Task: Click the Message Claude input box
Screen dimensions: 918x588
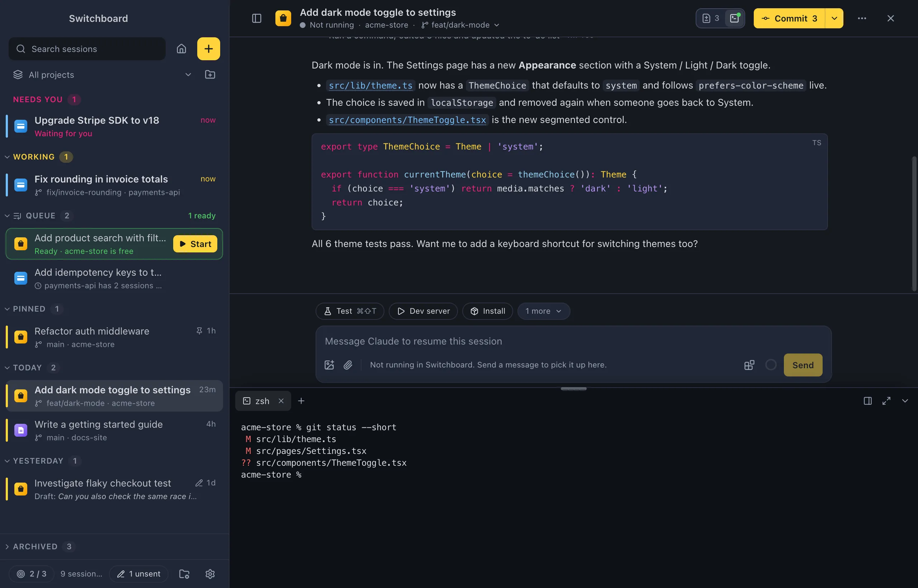Action: [573, 341]
